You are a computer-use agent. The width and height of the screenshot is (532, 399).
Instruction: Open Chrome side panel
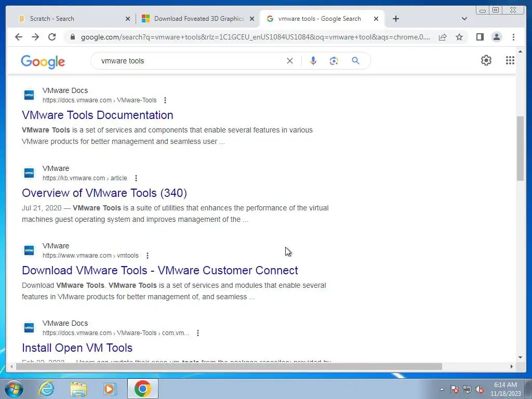click(x=480, y=37)
